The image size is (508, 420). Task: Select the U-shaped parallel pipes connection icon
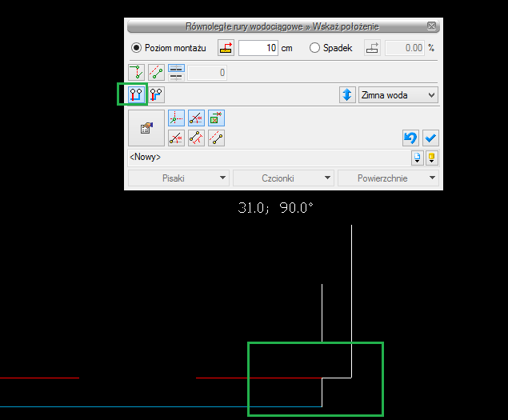coord(136,94)
